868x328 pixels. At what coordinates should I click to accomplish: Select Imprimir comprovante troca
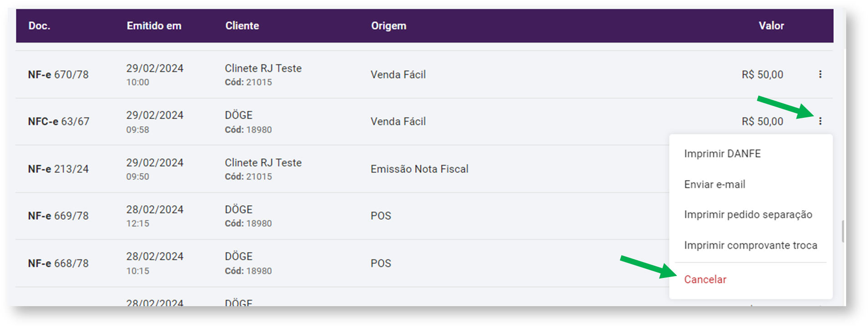pyautogui.click(x=750, y=245)
